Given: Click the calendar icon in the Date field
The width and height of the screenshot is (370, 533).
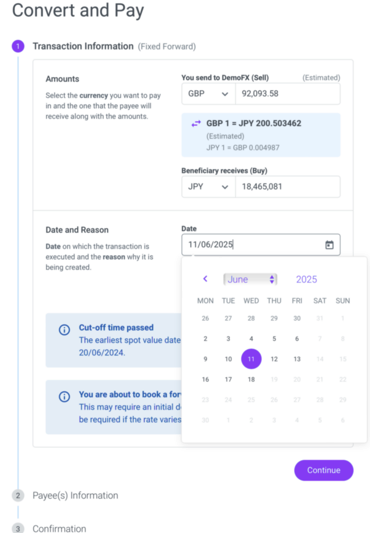Looking at the screenshot, I should point(329,245).
